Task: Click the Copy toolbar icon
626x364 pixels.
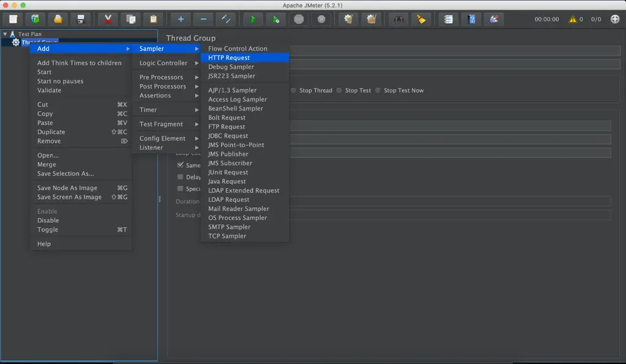Action: point(131,19)
